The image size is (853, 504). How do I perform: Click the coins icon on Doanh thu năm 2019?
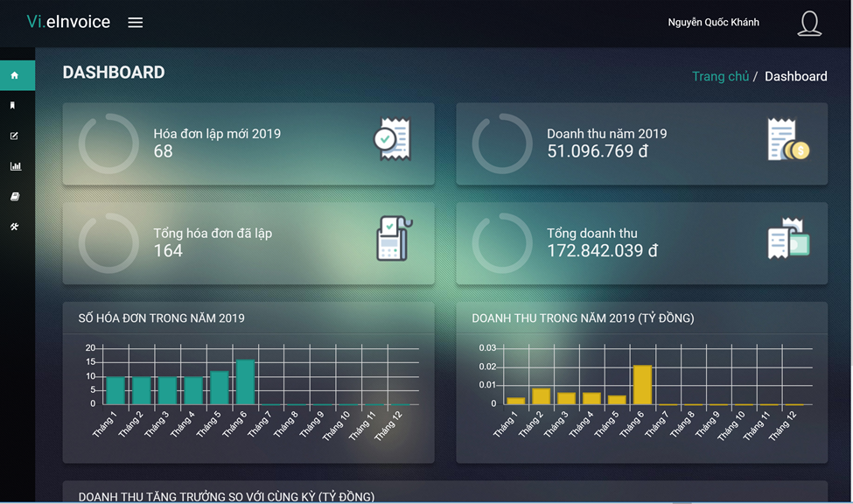click(x=787, y=140)
